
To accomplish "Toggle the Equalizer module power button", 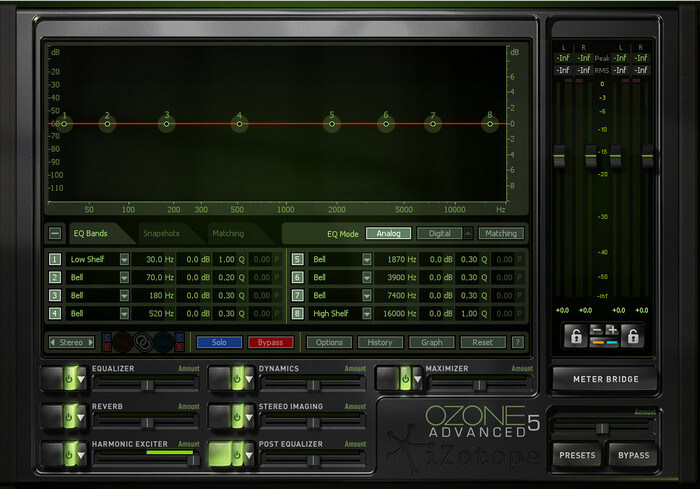I will pos(71,378).
